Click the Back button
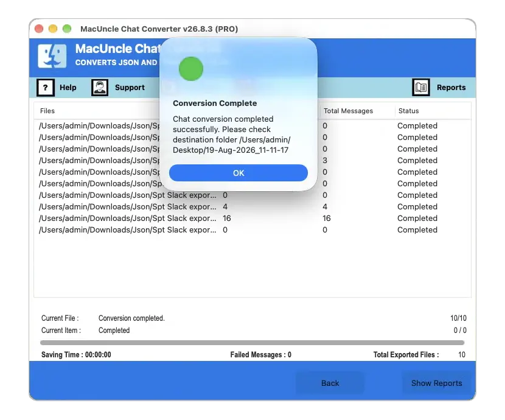 pyautogui.click(x=330, y=383)
